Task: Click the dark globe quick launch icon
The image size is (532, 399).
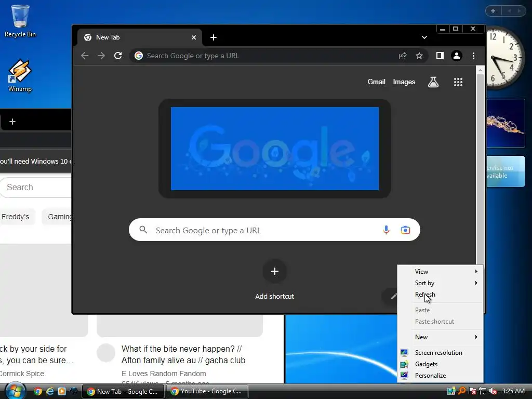Action: tap(74, 391)
